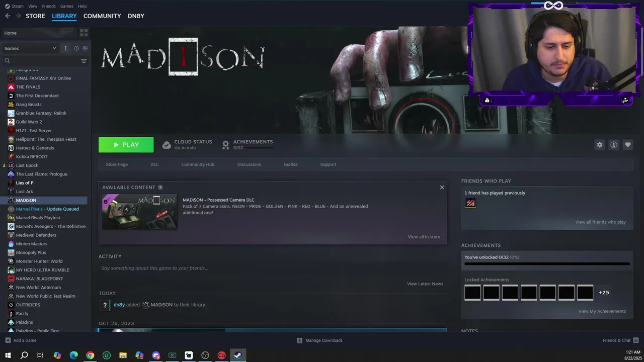Open the Support link
Screen dimensions: 644x362
328,164
